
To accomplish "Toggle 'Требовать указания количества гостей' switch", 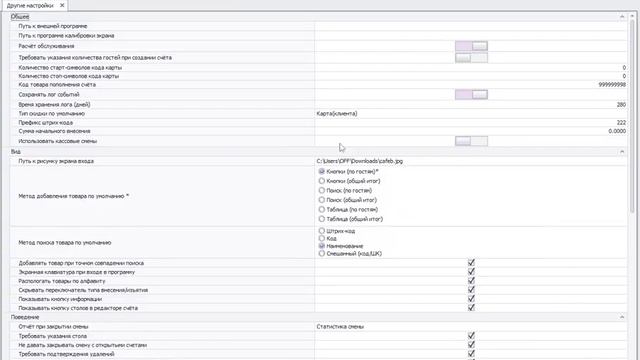I will [x=471, y=58].
